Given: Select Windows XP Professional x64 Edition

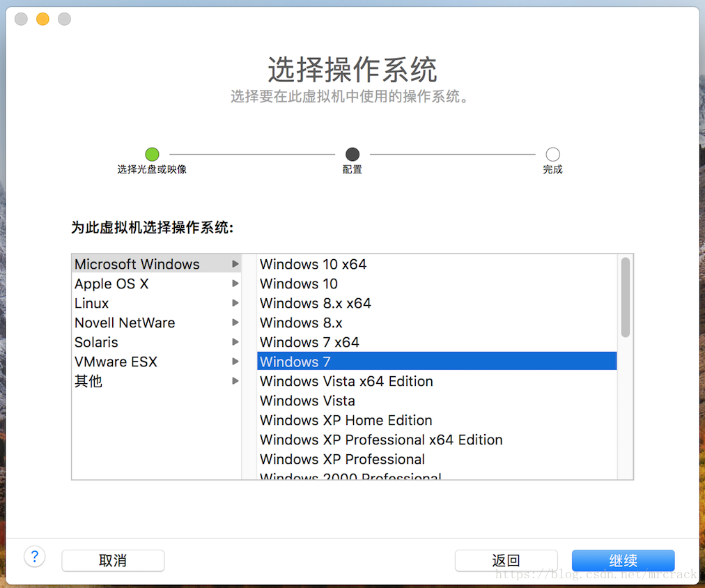Looking at the screenshot, I should click(x=437, y=439).
